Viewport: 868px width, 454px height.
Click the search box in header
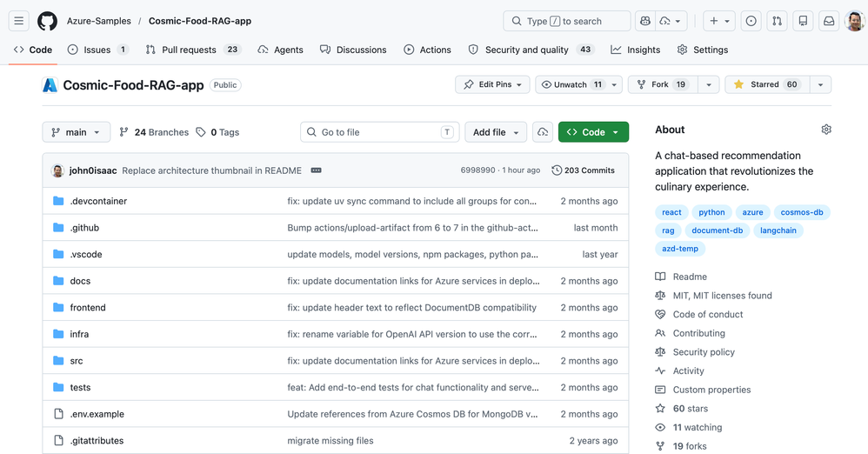[x=566, y=21]
